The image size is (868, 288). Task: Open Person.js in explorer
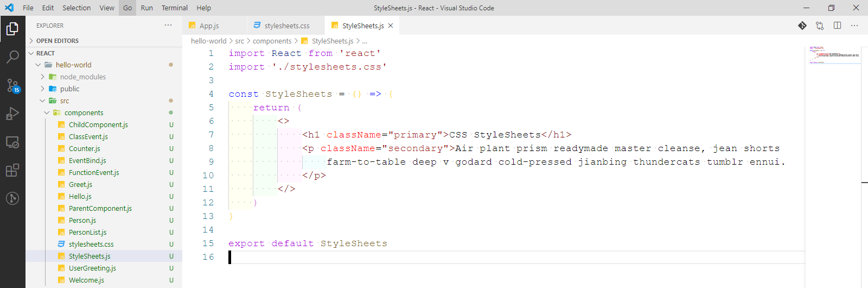pyautogui.click(x=82, y=220)
